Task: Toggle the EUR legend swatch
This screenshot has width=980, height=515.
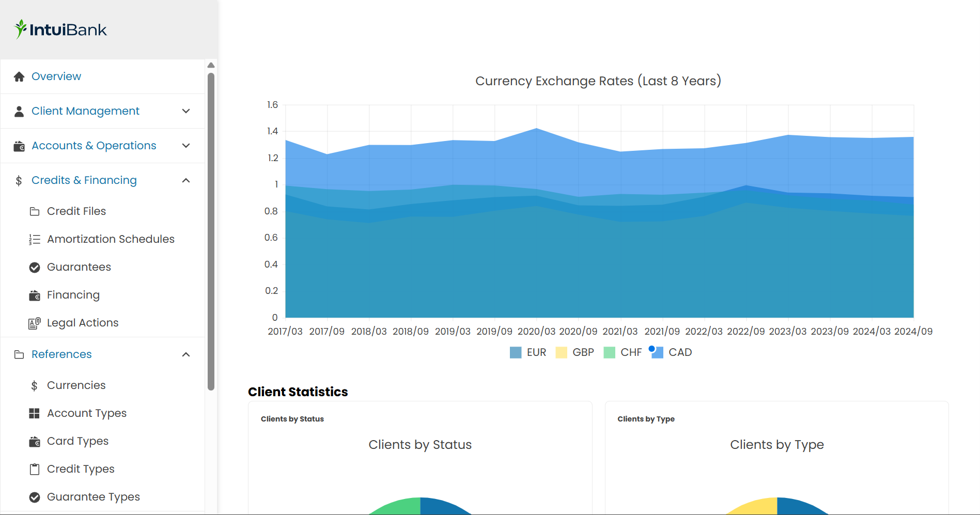Action: point(516,353)
